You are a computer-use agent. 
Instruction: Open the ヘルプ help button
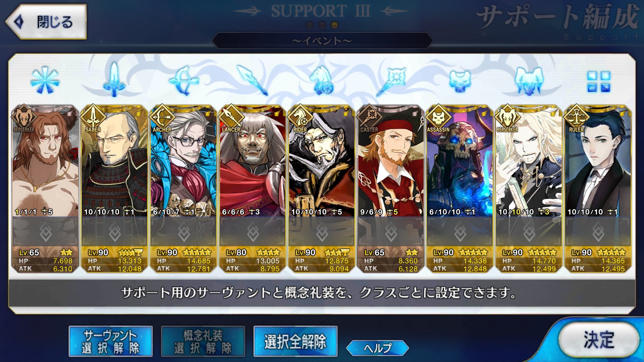(378, 348)
